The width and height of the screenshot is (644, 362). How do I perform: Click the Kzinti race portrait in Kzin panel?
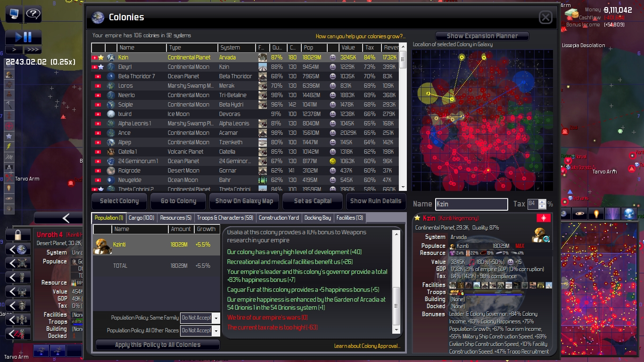pos(540,235)
